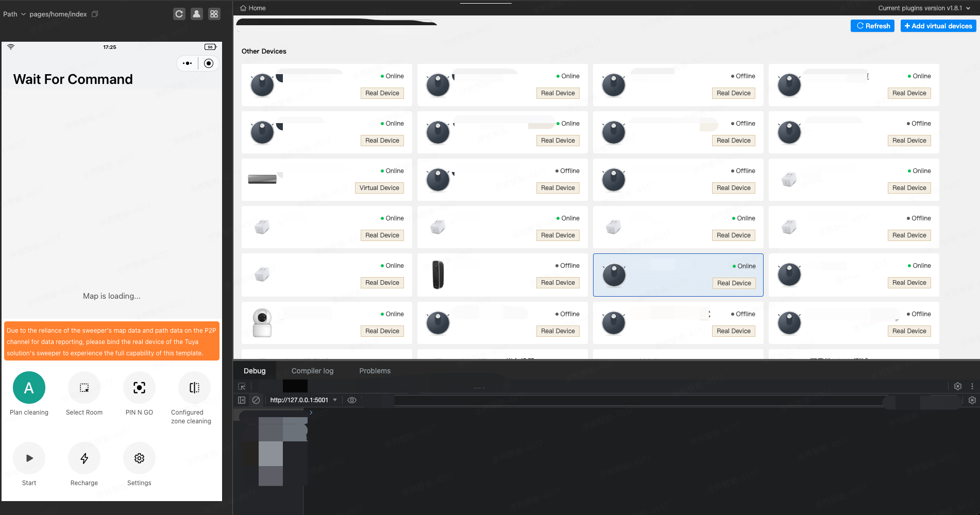Open the user account icon
Image resolution: width=980 pixels, height=515 pixels.
click(196, 14)
